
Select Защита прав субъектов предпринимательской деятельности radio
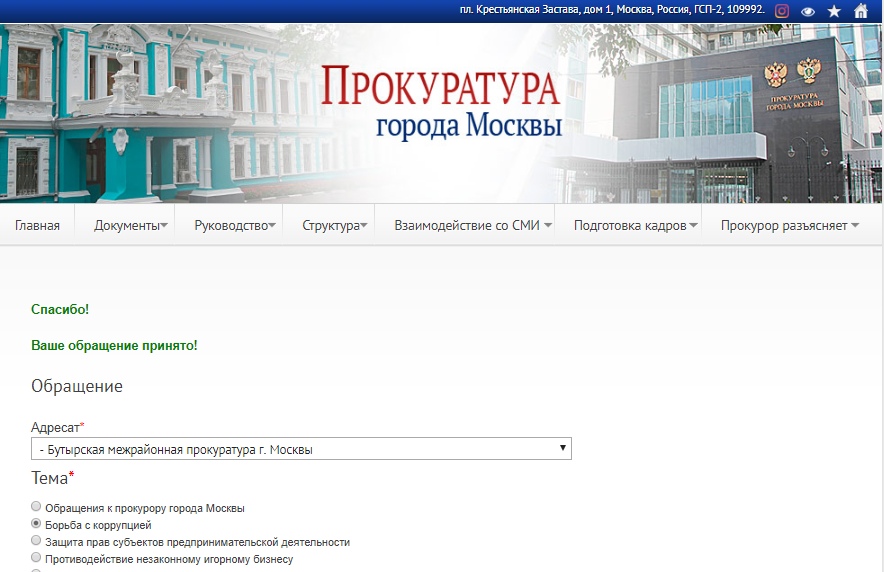pyautogui.click(x=36, y=540)
